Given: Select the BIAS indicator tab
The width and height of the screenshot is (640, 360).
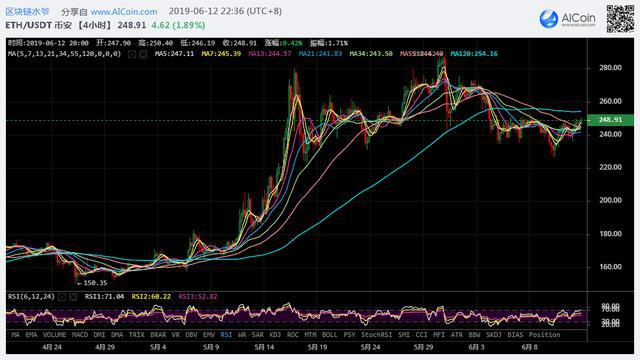Looking at the screenshot, I should click(516, 335).
